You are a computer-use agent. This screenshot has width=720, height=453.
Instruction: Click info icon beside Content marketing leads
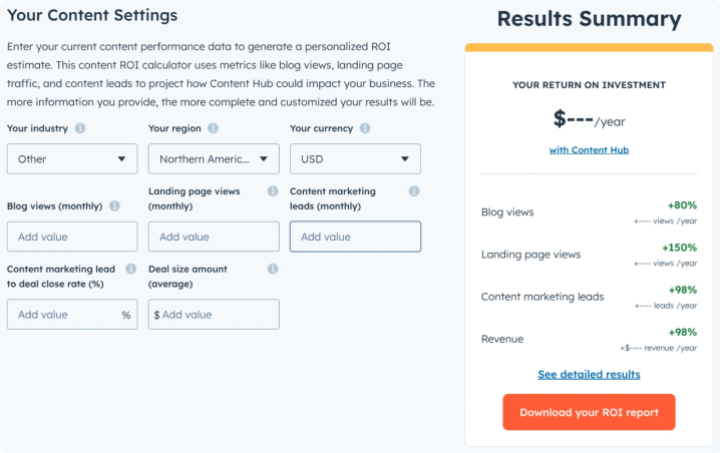coord(414,191)
